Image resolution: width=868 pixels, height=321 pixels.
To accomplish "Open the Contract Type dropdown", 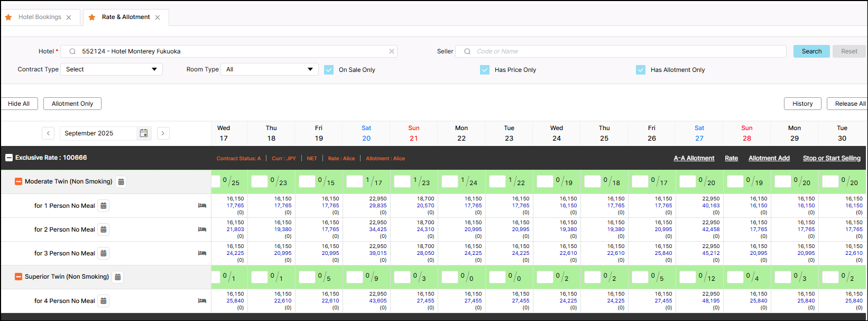I will (112, 69).
